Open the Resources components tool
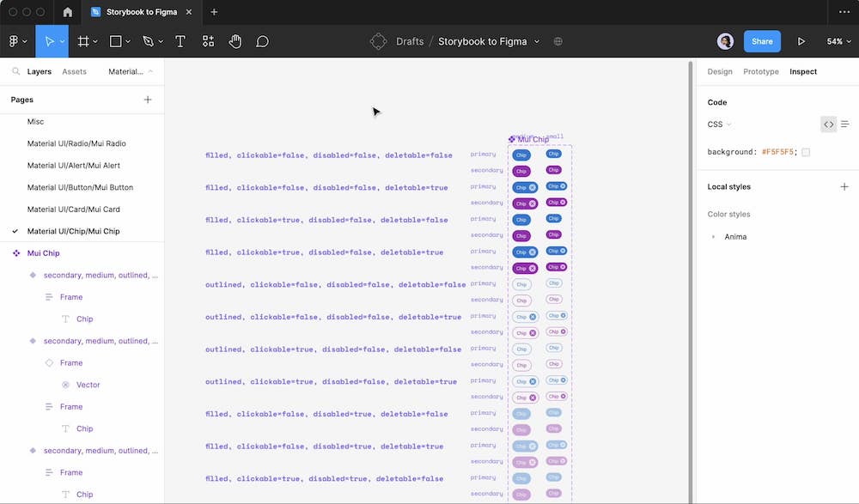Viewport: 859px width, 504px height. point(208,41)
